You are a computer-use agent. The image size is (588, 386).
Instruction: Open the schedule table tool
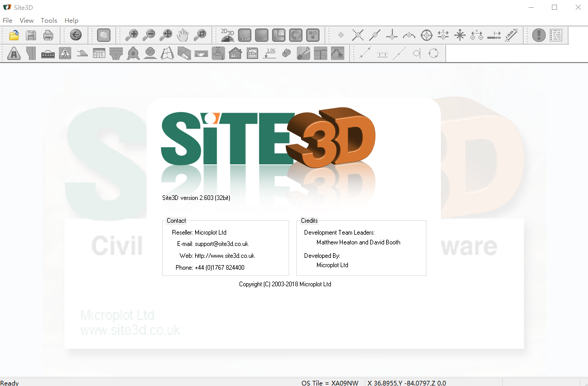(99, 54)
